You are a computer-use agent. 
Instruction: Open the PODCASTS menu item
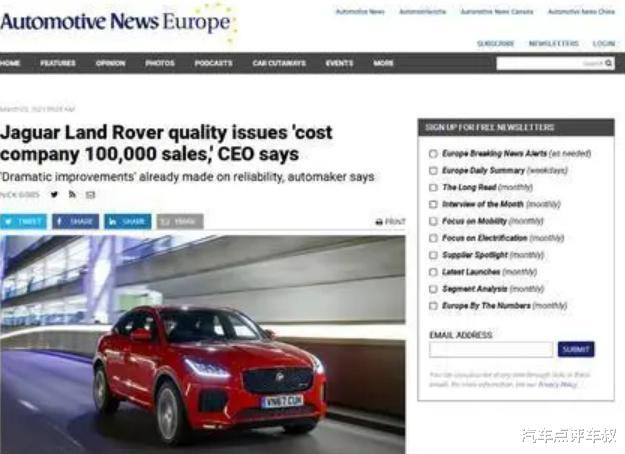pos(213,63)
